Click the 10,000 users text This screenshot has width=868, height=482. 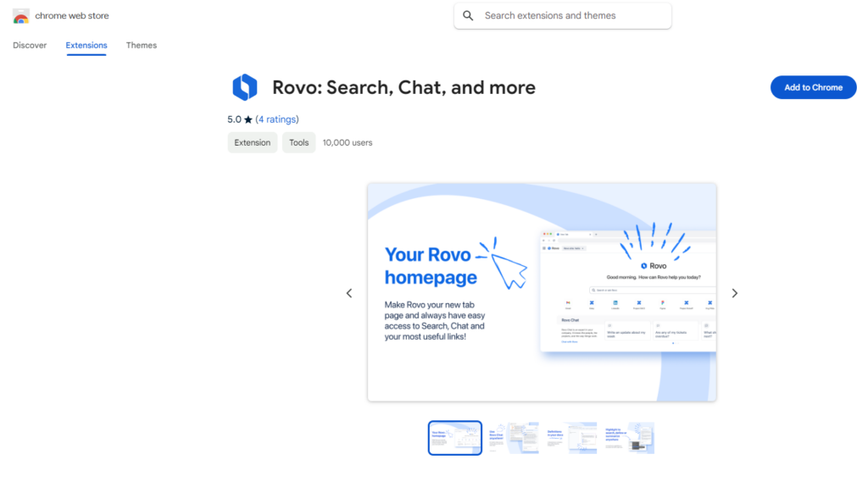pyautogui.click(x=348, y=143)
